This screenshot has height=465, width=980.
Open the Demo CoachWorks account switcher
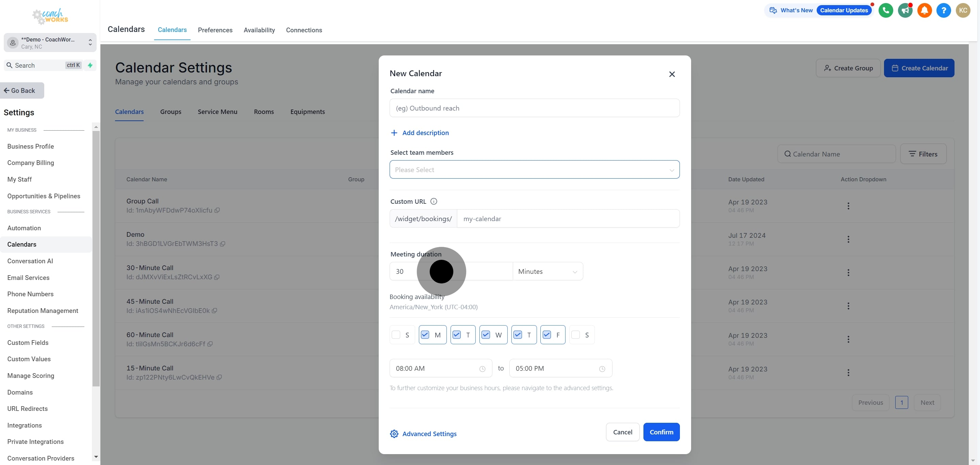pyautogui.click(x=50, y=43)
